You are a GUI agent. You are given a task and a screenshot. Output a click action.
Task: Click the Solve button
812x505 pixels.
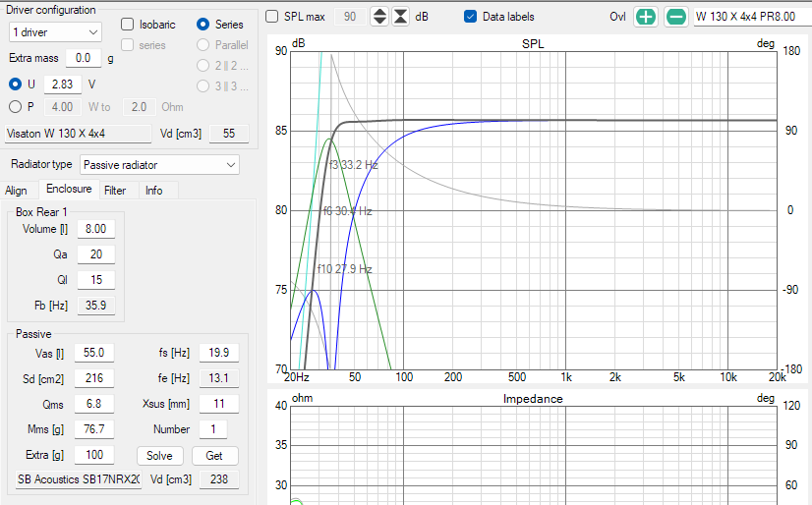(159, 456)
